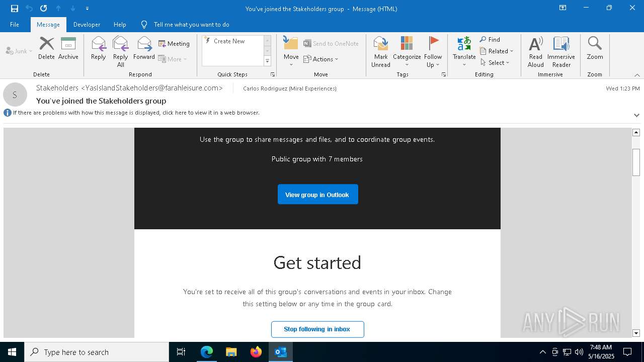
Task: Open File Explorer from taskbar
Action: [x=231, y=352]
